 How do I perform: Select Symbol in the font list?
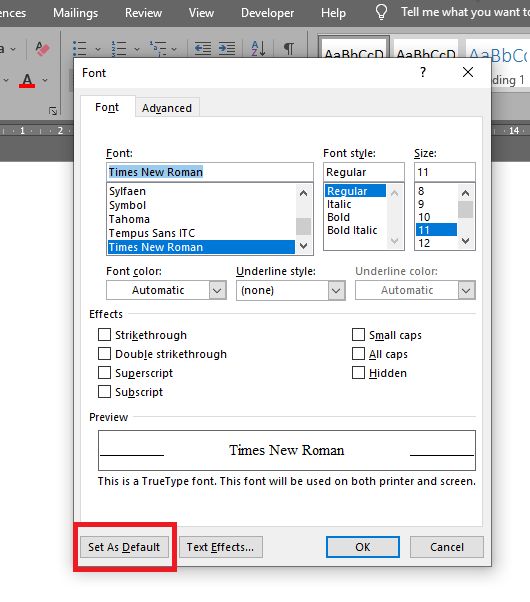[201, 205]
